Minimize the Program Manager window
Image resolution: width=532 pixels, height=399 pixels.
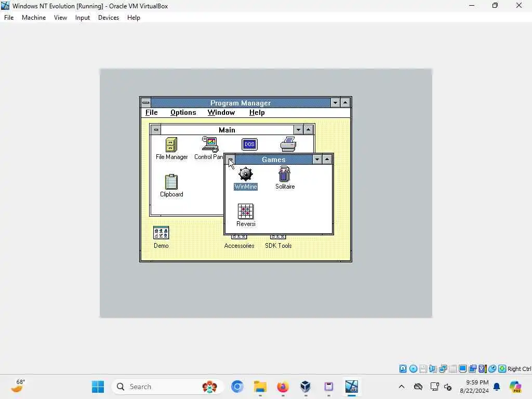coord(335,102)
